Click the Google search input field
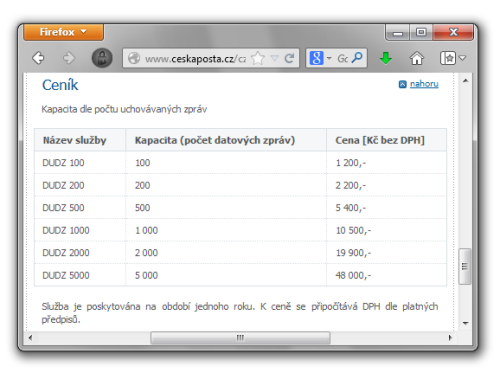 [x=342, y=59]
